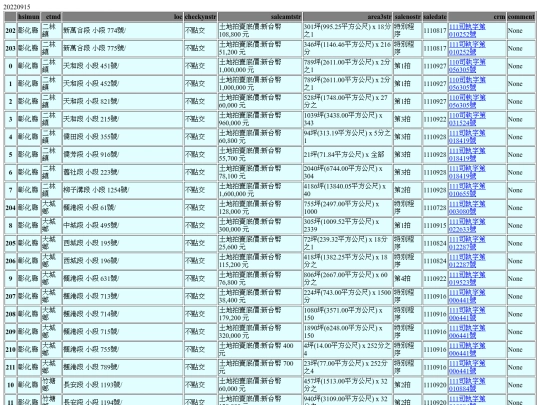Open the 031524 crm link in row 3
Screen dimensions: 540x405
[467, 119]
